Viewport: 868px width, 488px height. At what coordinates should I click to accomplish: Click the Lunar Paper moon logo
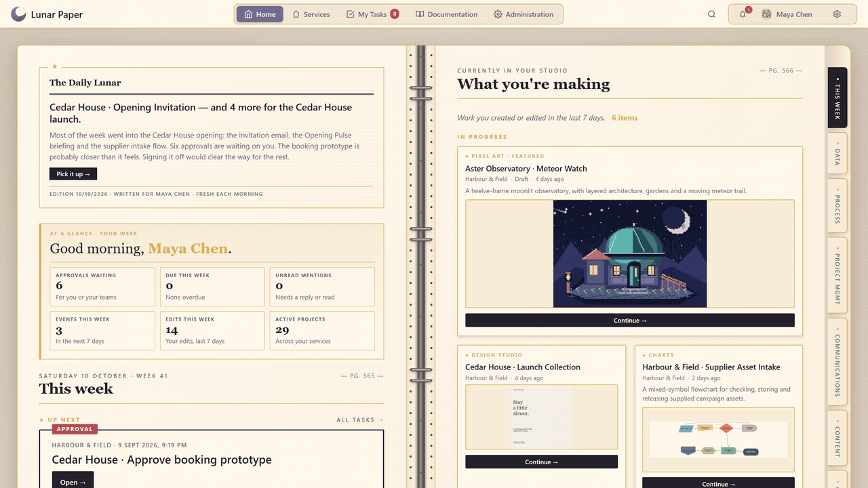click(x=18, y=14)
